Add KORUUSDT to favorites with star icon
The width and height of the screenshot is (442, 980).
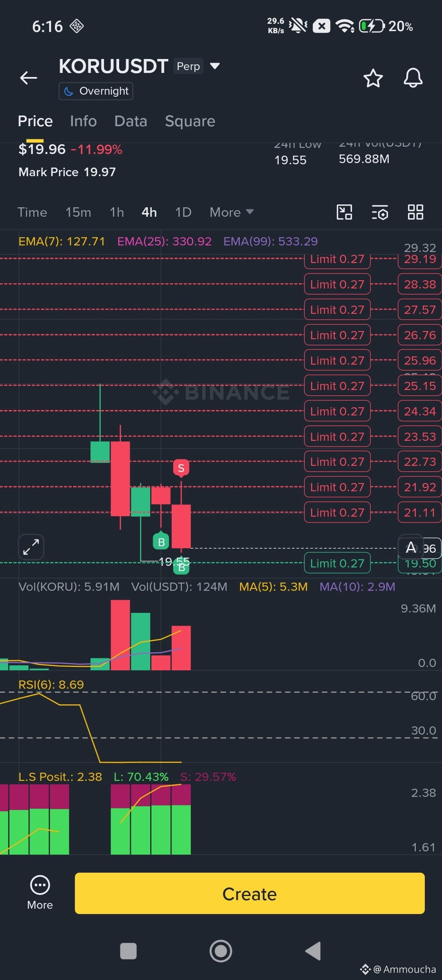click(x=373, y=78)
